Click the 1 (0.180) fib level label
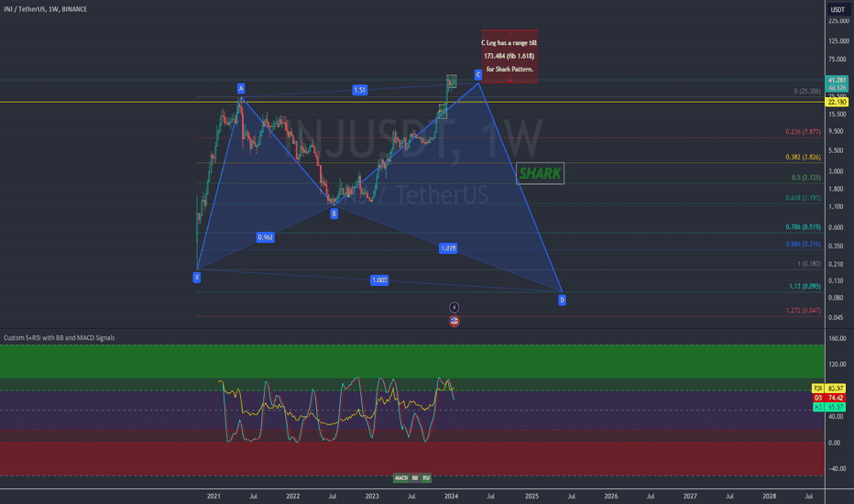This screenshot has height=504, width=854. click(x=809, y=264)
